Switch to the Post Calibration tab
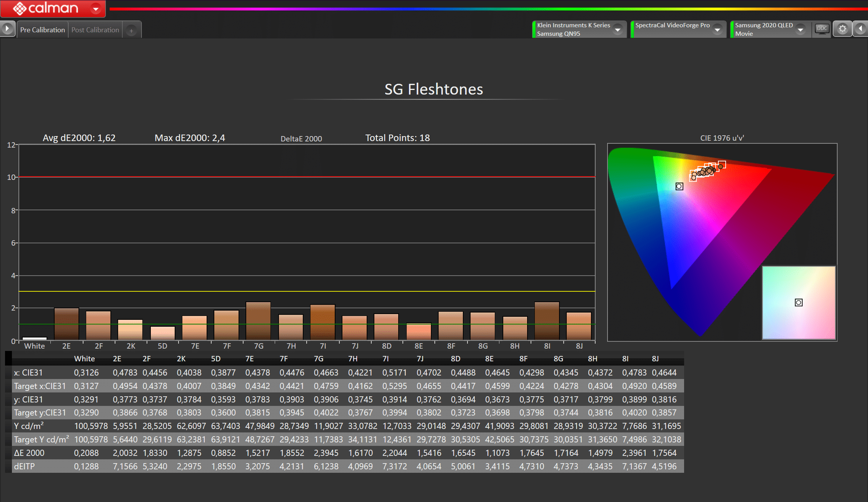The height and width of the screenshot is (502, 868). (95, 30)
